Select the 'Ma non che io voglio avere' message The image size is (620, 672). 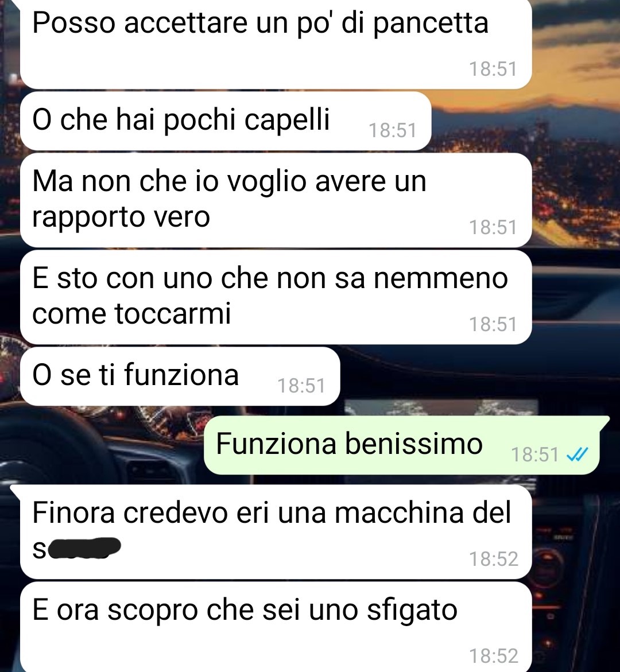tap(276, 200)
